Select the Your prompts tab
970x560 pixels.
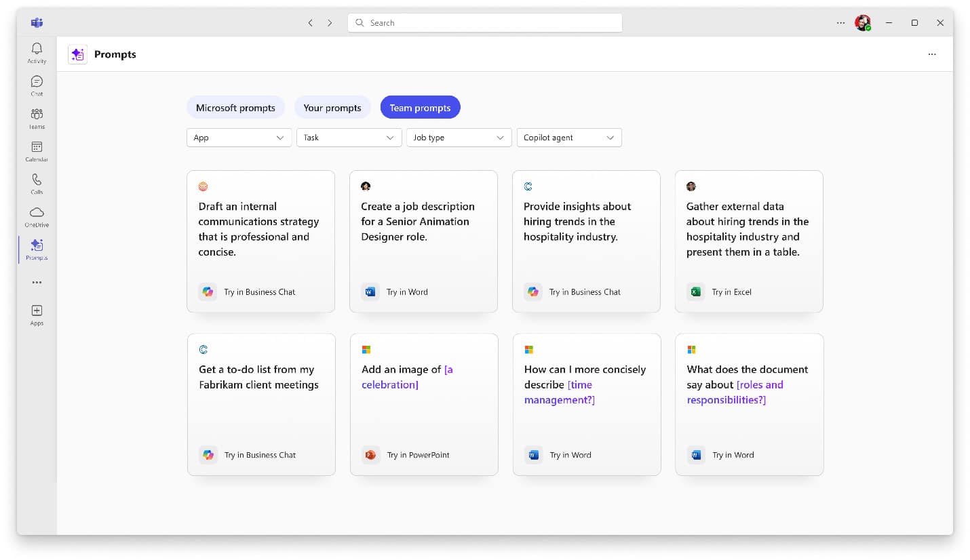pos(332,107)
